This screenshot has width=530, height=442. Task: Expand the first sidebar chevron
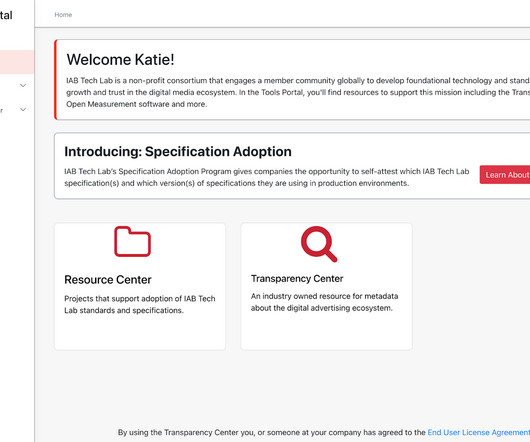23,85
